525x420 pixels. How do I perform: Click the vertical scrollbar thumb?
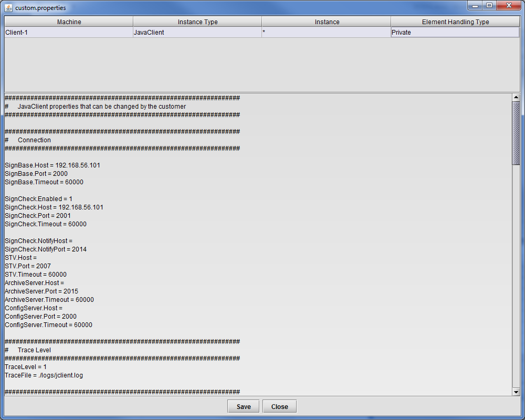click(516, 133)
